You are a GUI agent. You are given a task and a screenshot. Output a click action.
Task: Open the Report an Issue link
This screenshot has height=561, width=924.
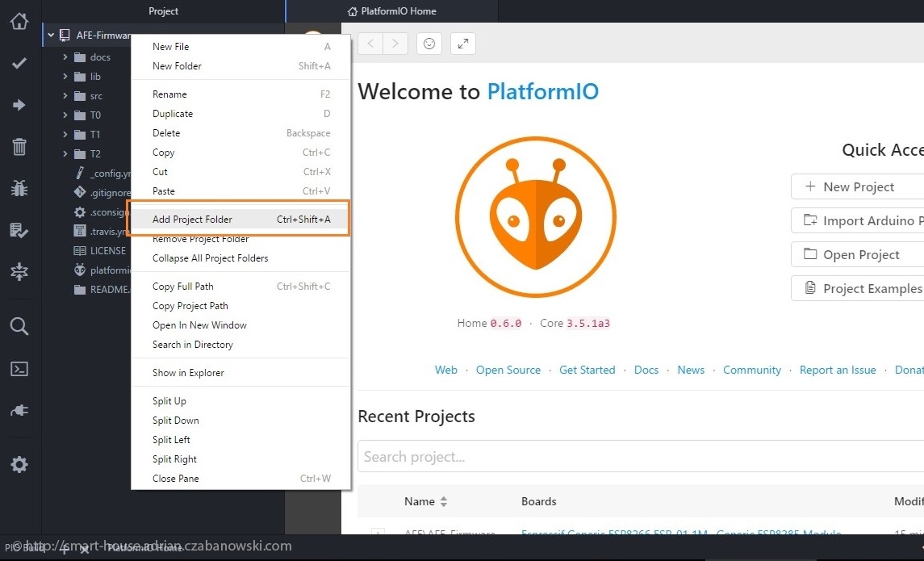click(x=838, y=370)
